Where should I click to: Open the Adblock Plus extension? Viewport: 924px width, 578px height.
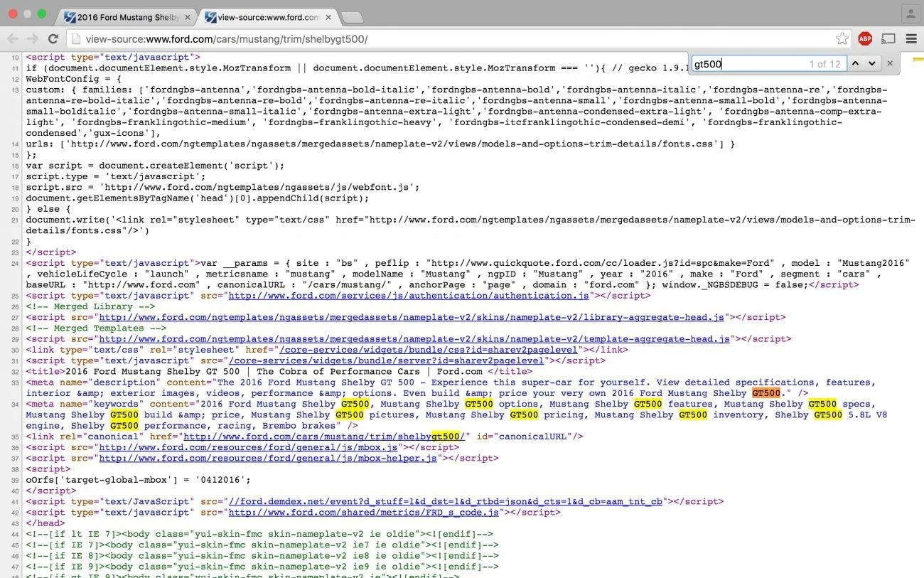pos(865,39)
